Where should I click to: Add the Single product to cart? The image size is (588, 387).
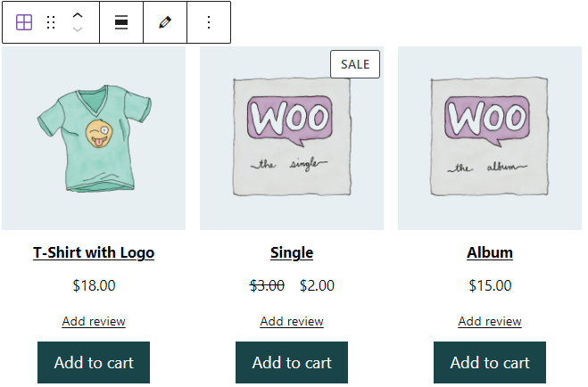(x=292, y=363)
